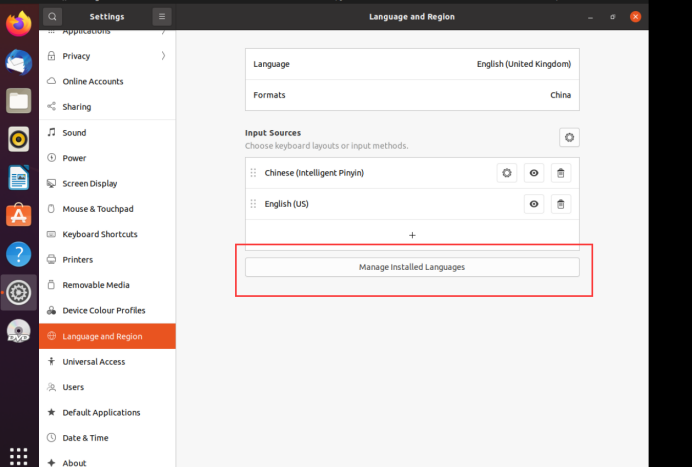
Task: Open the Formats row set to China
Action: pyautogui.click(x=412, y=95)
